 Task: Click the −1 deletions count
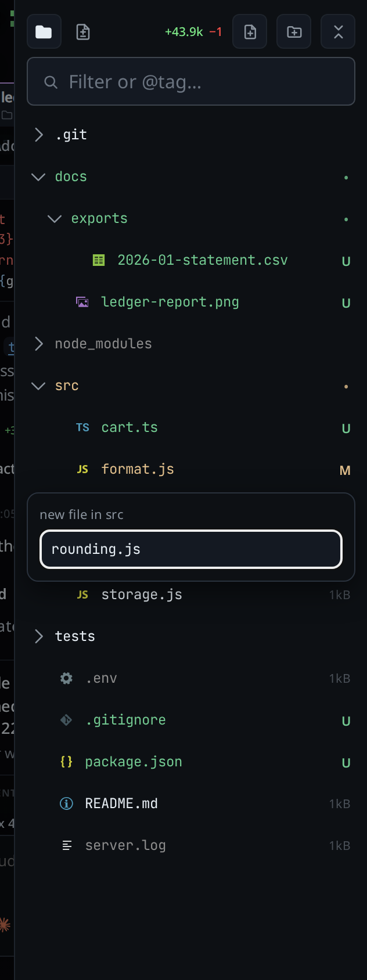tap(215, 32)
